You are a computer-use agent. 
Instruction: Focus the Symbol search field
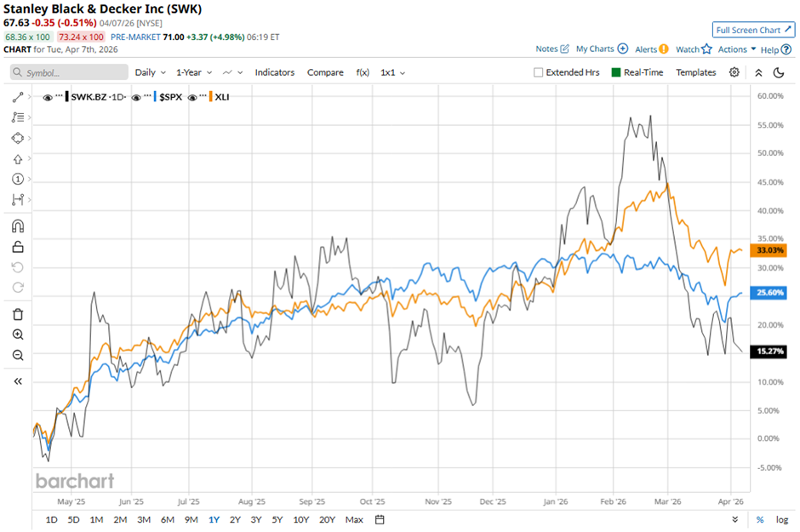click(x=69, y=72)
